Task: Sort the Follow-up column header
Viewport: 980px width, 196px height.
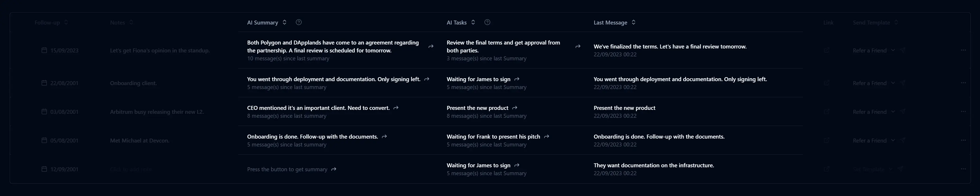Action: point(66,22)
